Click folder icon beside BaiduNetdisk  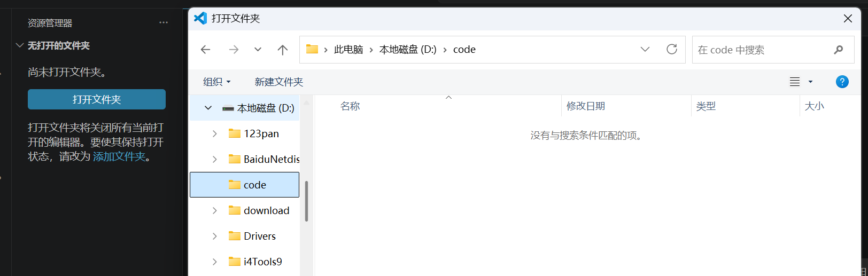point(234,159)
